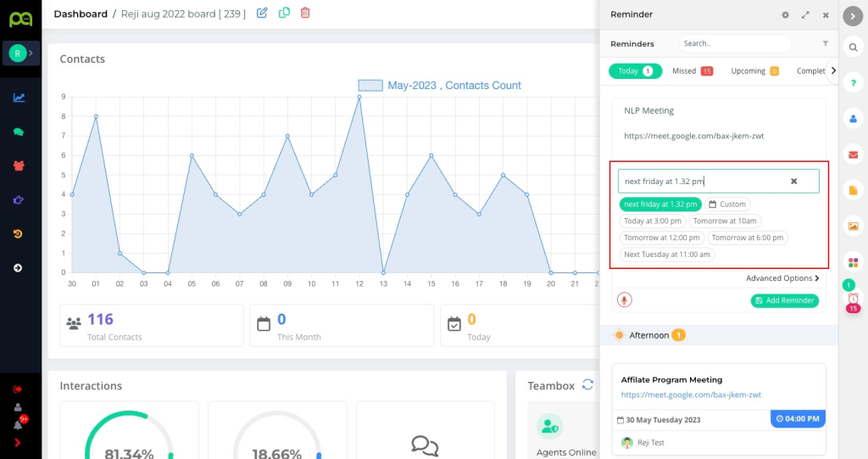Open the Reminder settings gear
The height and width of the screenshot is (459, 868).
[x=785, y=15]
